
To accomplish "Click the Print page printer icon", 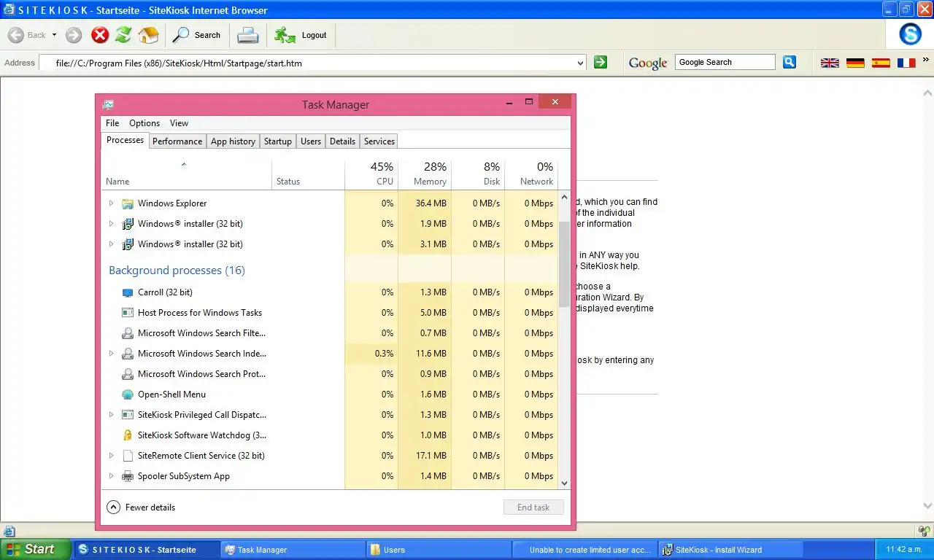I will [x=248, y=35].
